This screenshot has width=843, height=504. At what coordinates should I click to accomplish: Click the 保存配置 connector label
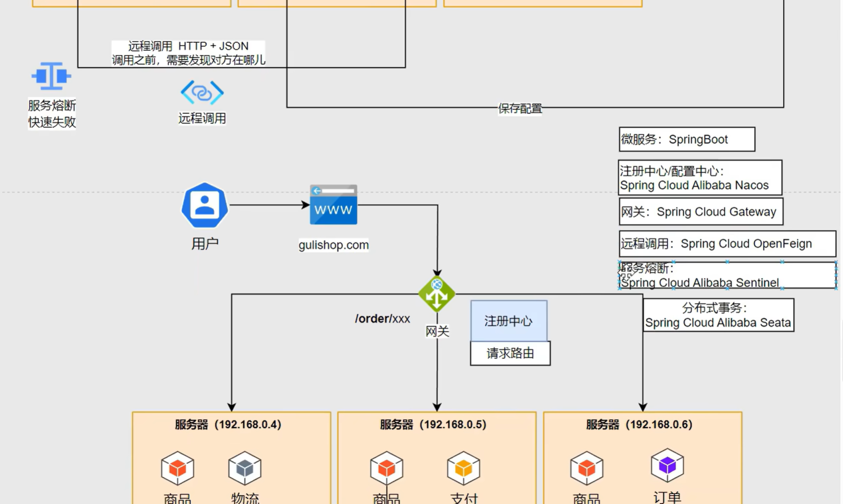coord(520,108)
